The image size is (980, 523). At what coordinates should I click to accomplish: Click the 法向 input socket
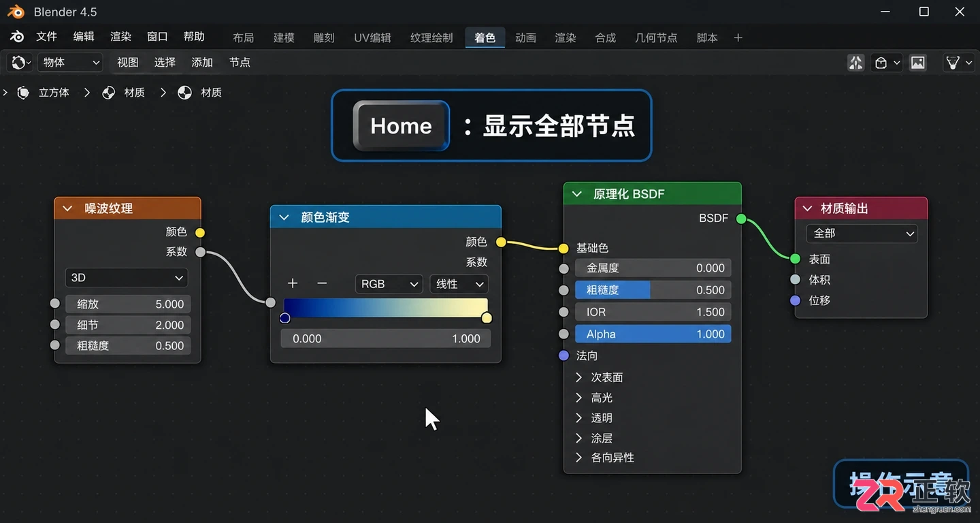point(563,355)
